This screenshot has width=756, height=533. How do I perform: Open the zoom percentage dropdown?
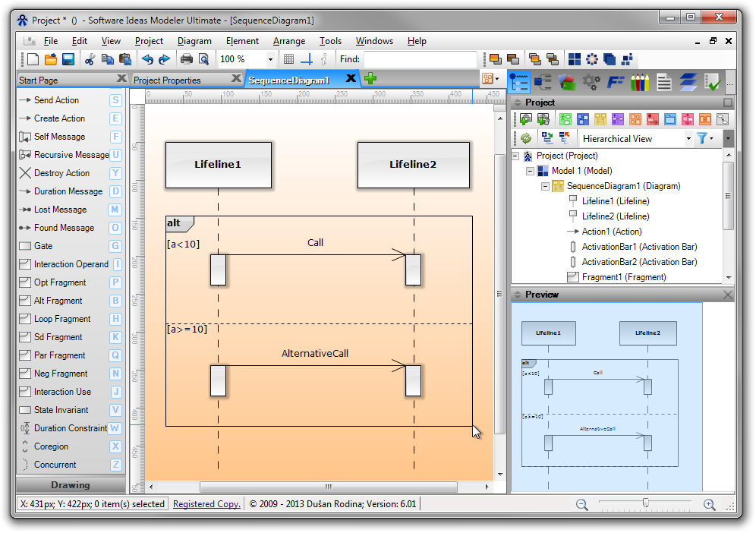[x=270, y=59]
